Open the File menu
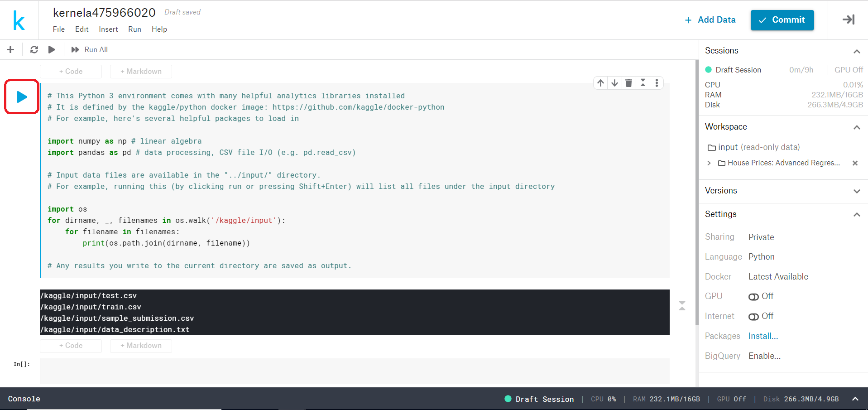 tap(58, 29)
